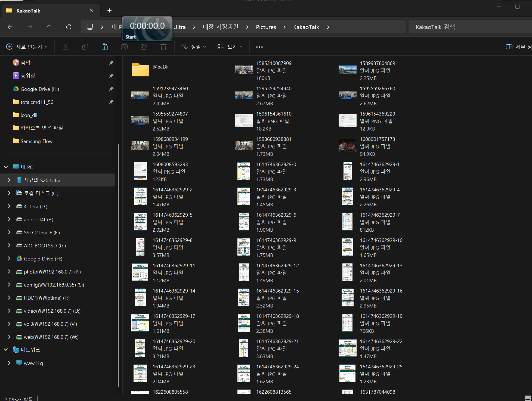Expand the 로컬 디스크 (C:) tree node
This screenshot has height=401, width=532.
tap(9, 193)
